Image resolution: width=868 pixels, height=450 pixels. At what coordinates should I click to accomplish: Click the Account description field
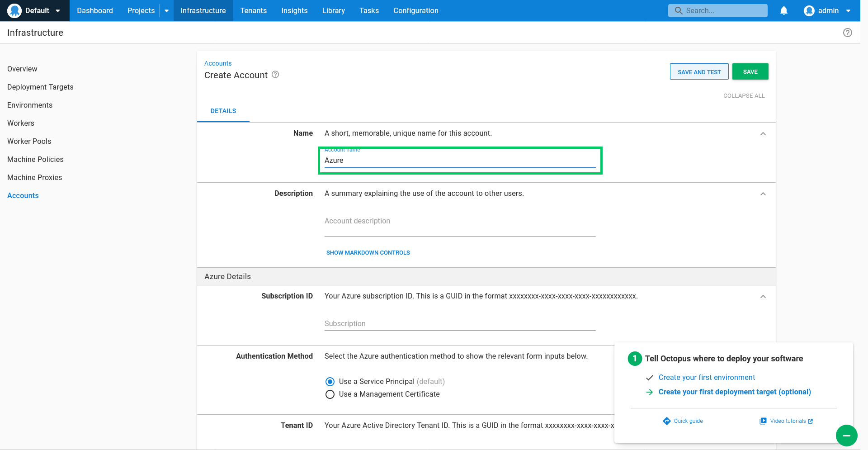click(460, 221)
